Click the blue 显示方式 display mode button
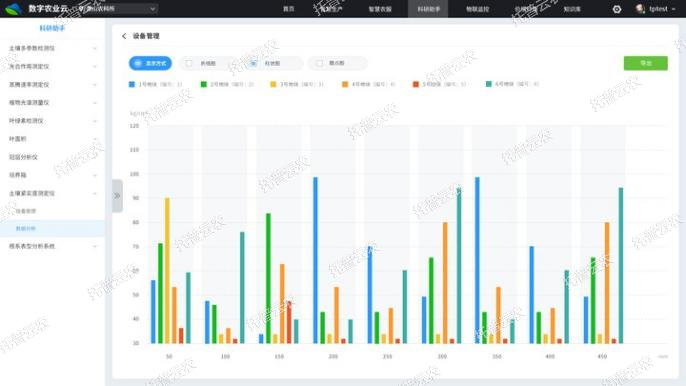This screenshot has width=686, height=386. pyautogui.click(x=150, y=63)
